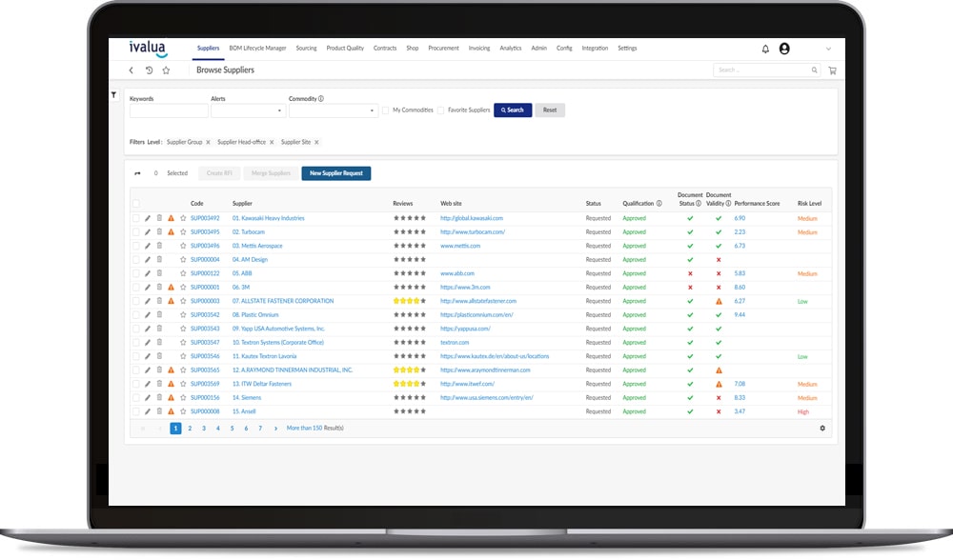
Task: Click the star icon on Textron Systems row
Action: (x=183, y=343)
